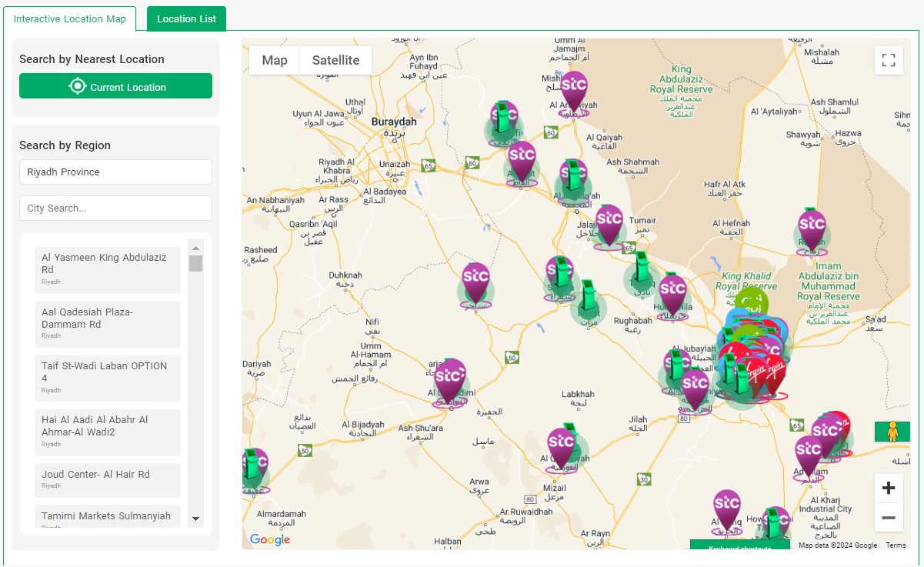
Task: Switch map view to Map mode
Action: click(275, 60)
